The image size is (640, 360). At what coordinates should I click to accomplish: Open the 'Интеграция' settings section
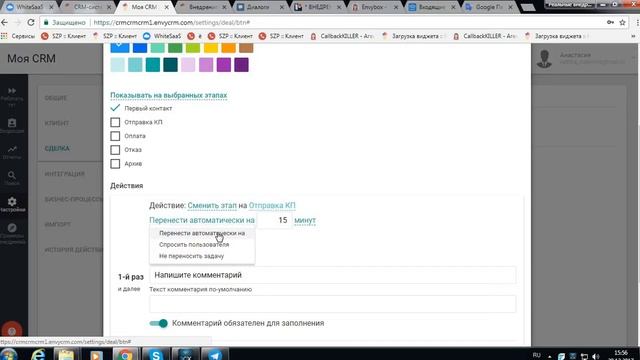point(64,174)
